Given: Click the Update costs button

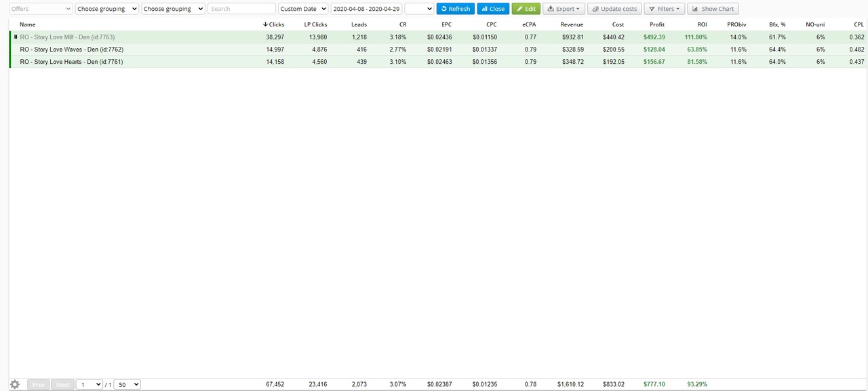Looking at the screenshot, I should pyautogui.click(x=614, y=9).
